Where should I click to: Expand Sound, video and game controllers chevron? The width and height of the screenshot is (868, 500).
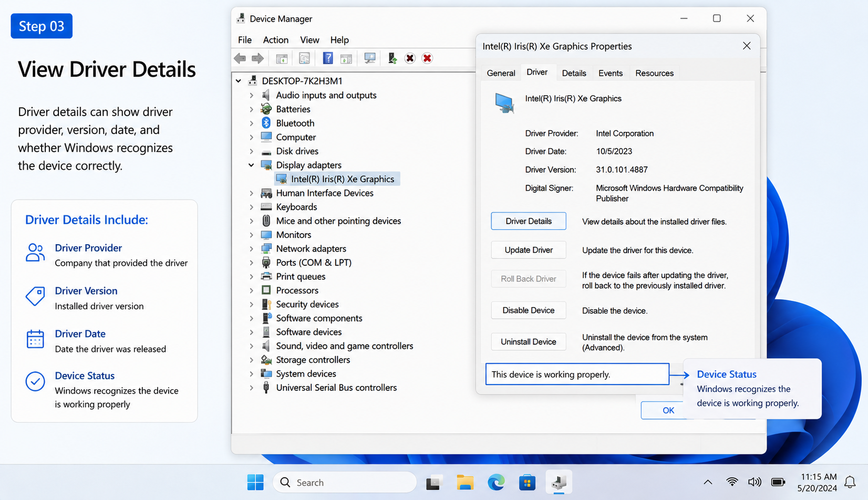pos(251,346)
